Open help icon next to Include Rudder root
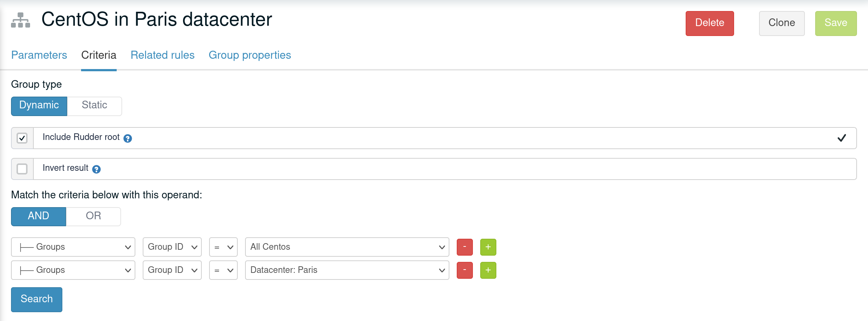The image size is (868, 321). [128, 138]
